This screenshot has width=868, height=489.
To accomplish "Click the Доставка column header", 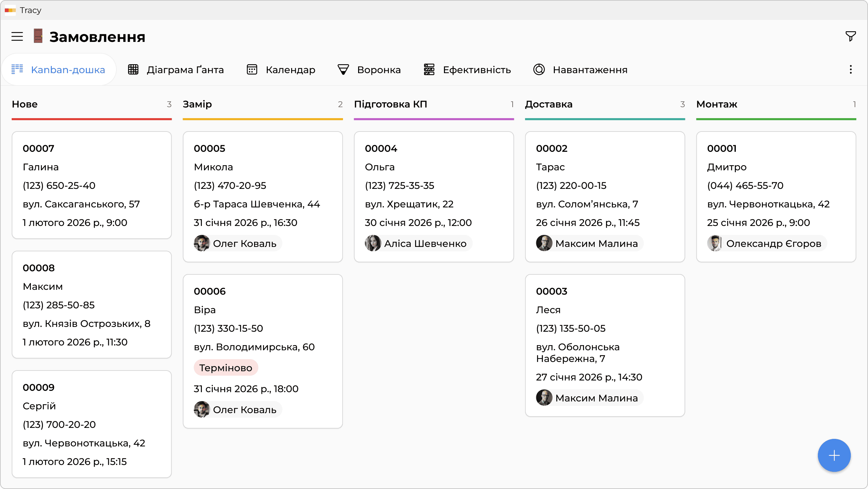I will point(548,104).
